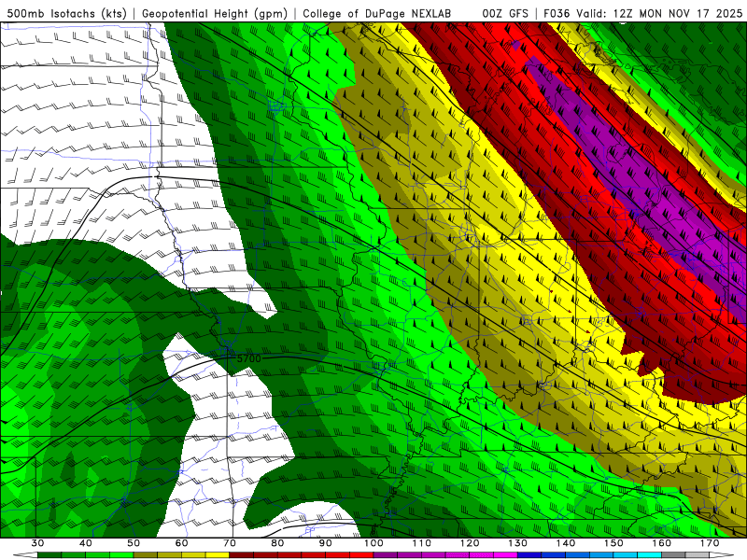Click the '40' legend value
Screen dimensions: 747x560
(x=86, y=543)
